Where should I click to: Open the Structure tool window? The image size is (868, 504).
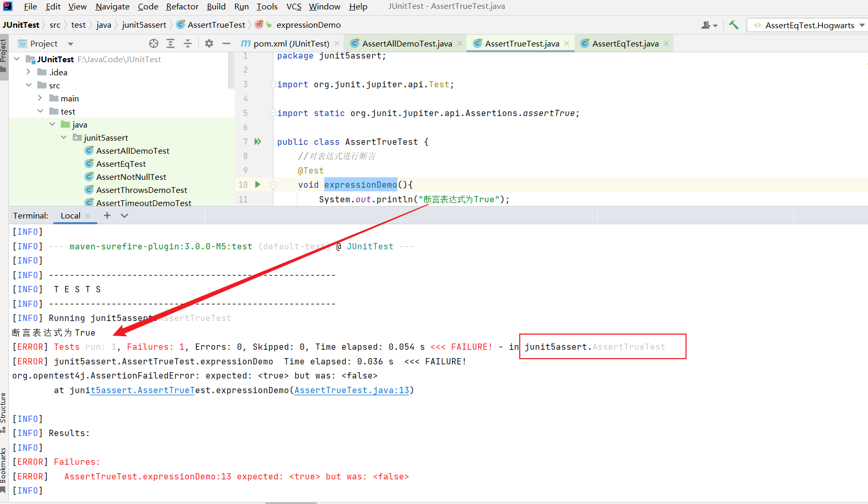click(4, 408)
